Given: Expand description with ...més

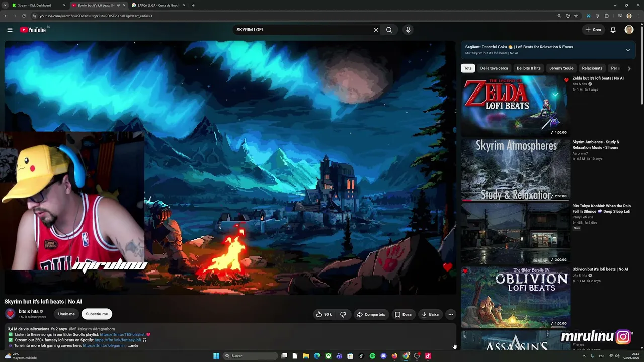Looking at the screenshot, I should pos(133,345).
